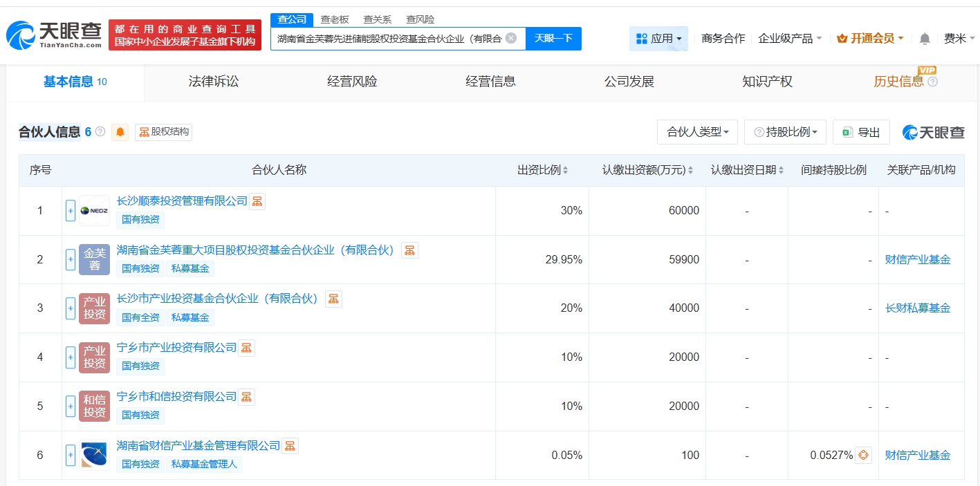Select the 历史信息 VIP tab
Screen dimensions: 980x486
pos(905,82)
